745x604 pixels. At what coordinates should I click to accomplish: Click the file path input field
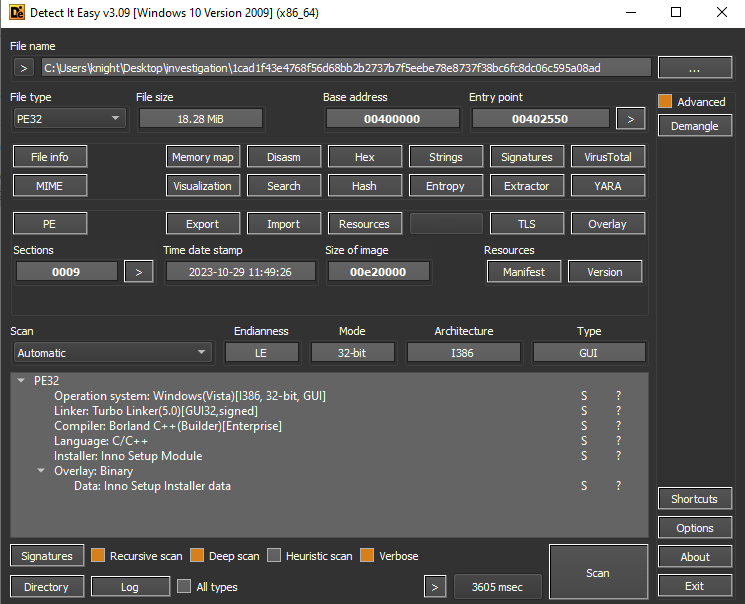(346, 68)
